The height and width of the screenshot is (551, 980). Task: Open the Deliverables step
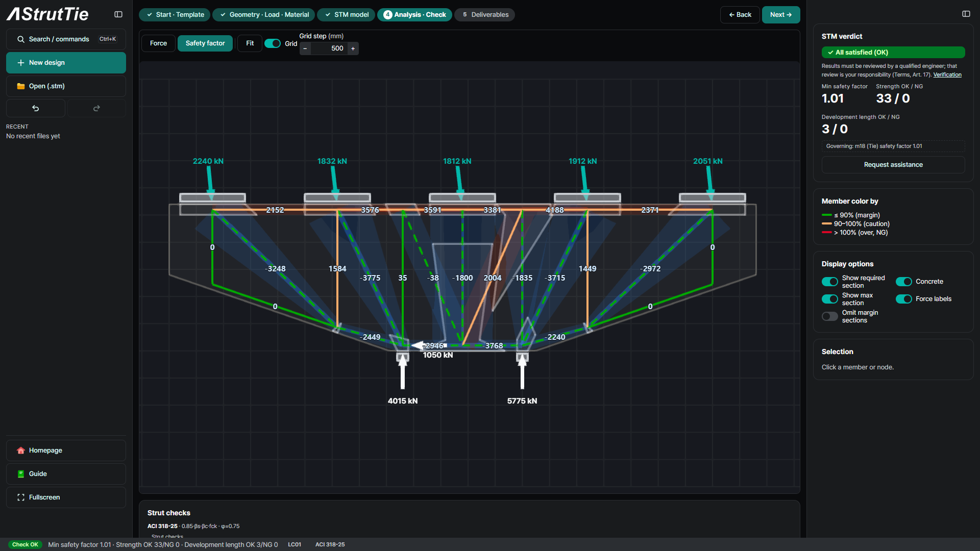point(484,15)
